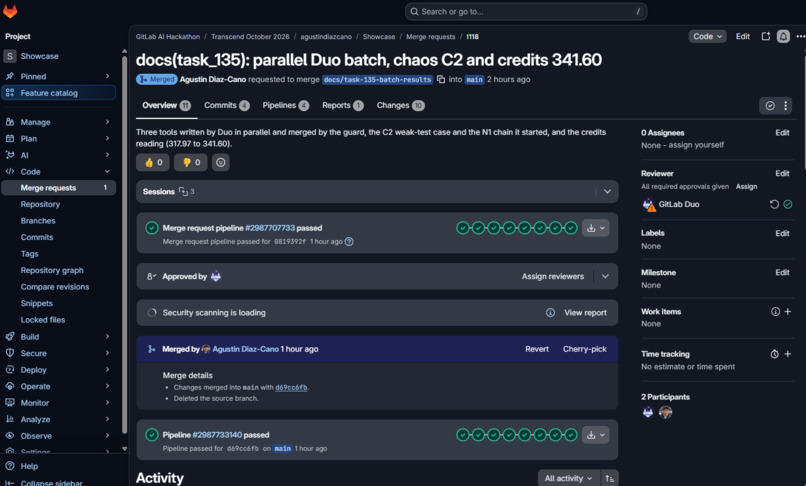The image size is (806, 486).
Task: Expand the Sessions panel
Action: (x=607, y=191)
